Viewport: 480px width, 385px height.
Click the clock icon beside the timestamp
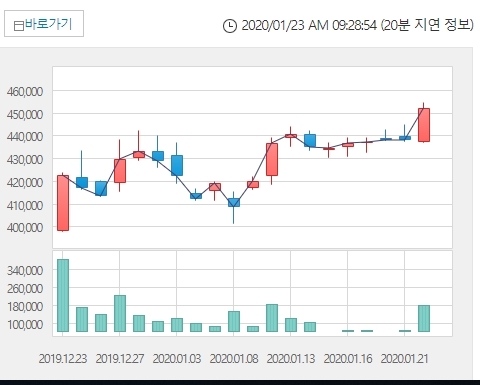[x=230, y=26]
